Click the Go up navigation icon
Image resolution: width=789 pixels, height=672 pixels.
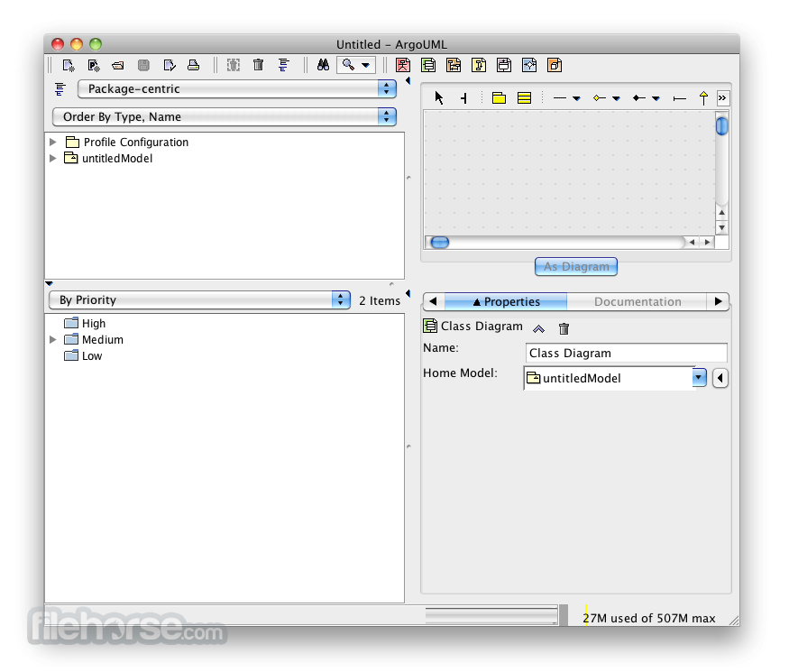[538, 329]
